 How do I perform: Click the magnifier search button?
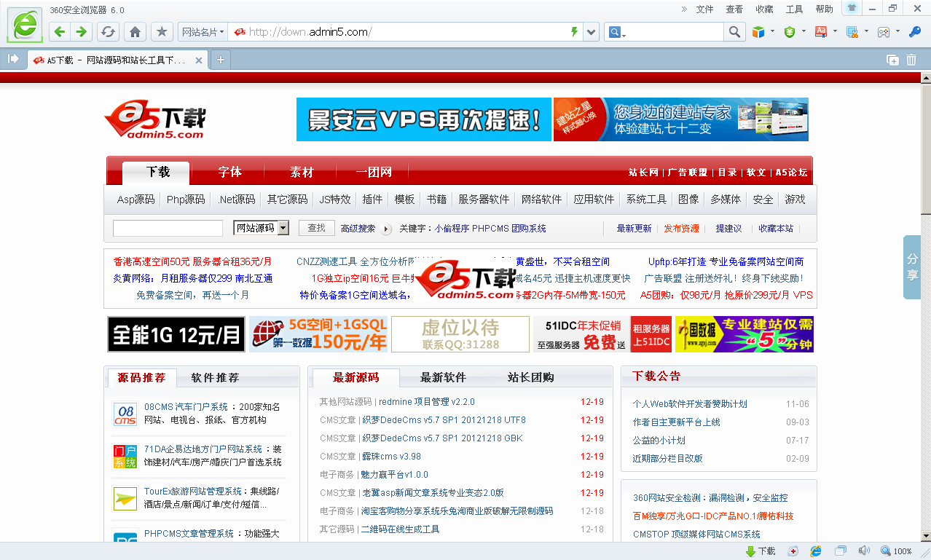coord(734,32)
